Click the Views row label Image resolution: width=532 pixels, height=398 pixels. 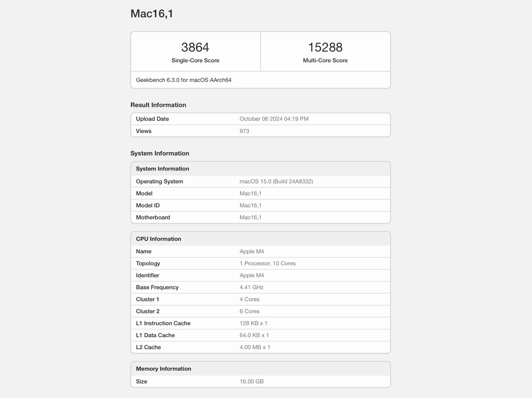pyautogui.click(x=144, y=131)
